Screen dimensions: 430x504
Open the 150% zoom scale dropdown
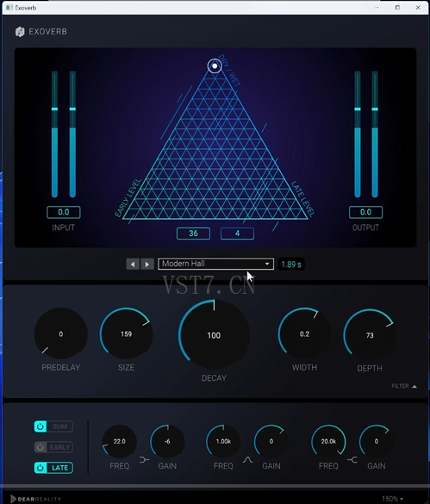click(392, 499)
